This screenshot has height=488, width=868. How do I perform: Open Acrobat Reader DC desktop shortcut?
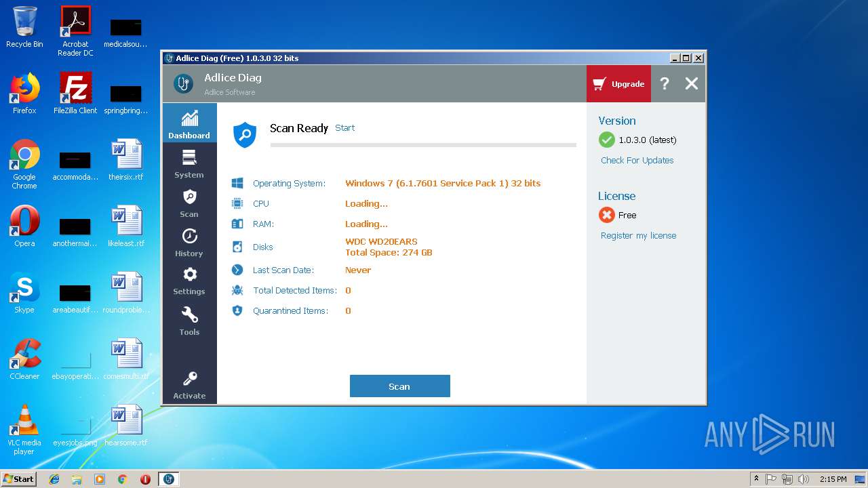click(x=75, y=30)
